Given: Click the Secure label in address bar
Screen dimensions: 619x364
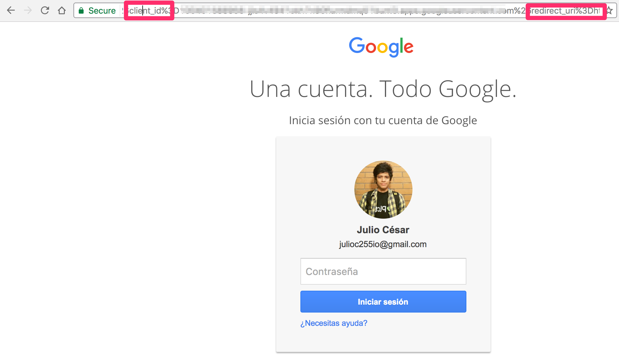Looking at the screenshot, I should pos(102,11).
